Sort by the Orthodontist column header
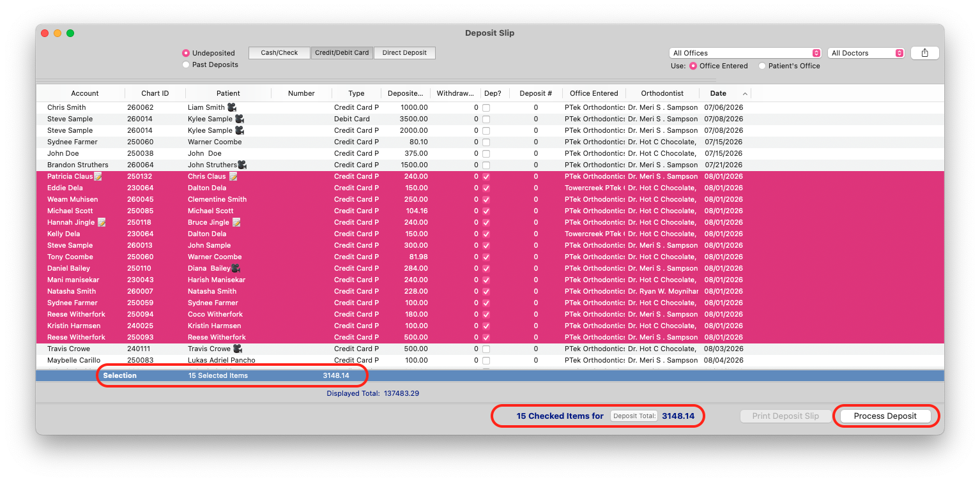This screenshot has height=482, width=980. [662, 93]
